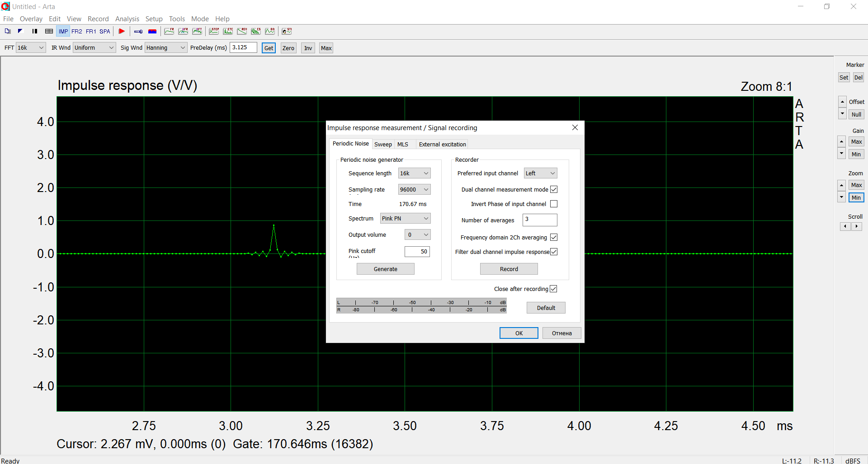Open the Sig Wnd Hanning dropdown
Image resolution: width=868 pixels, height=464 pixels.
tap(166, 48)
